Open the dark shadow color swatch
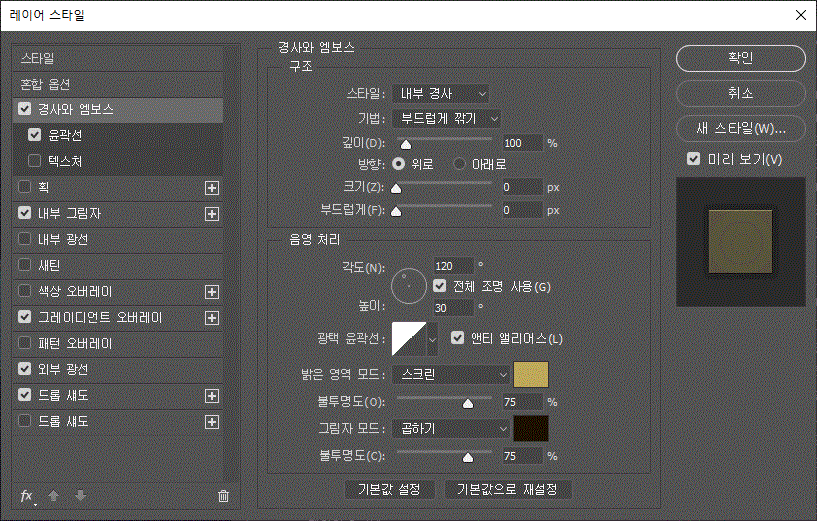 coord(531,428)
